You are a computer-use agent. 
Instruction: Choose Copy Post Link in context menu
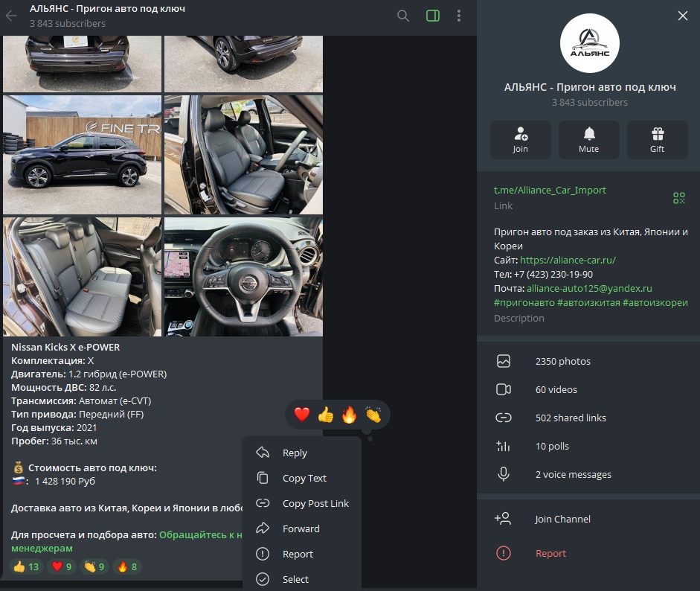302,503
